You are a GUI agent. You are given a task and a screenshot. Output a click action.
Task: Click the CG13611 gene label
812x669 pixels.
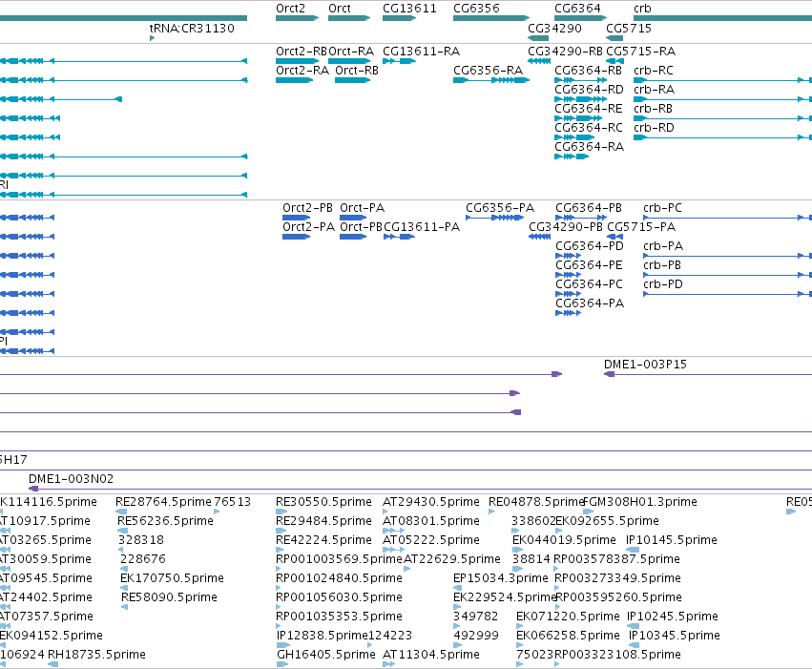409,9
